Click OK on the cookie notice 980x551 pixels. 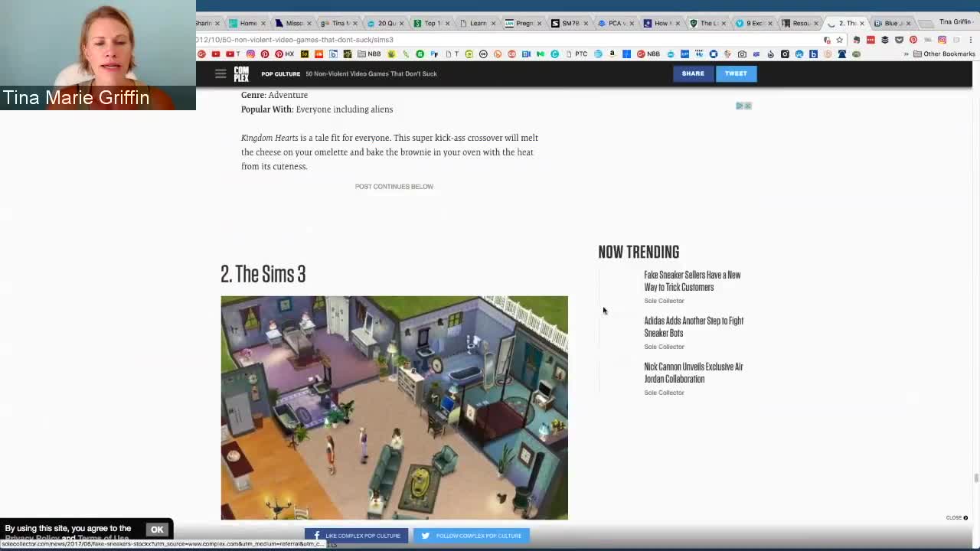point(157,530)
